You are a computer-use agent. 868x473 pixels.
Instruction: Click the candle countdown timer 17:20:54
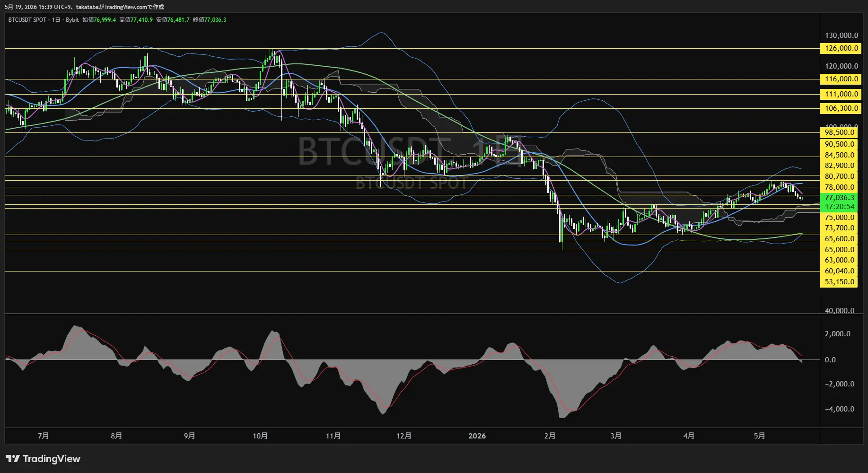point(839,207)
